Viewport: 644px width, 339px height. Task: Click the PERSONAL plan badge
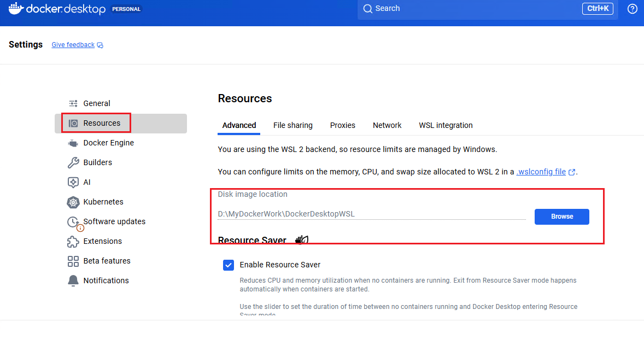click(x=126, y=9)
